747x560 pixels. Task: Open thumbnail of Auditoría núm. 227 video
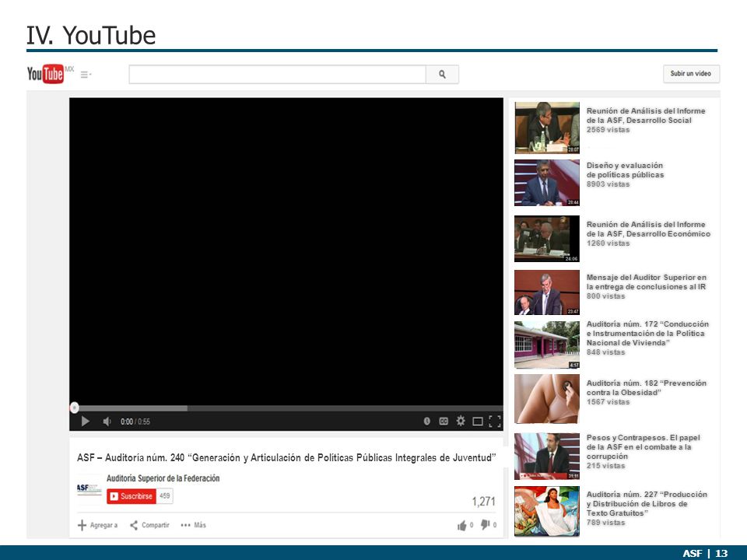click(547, 512)
